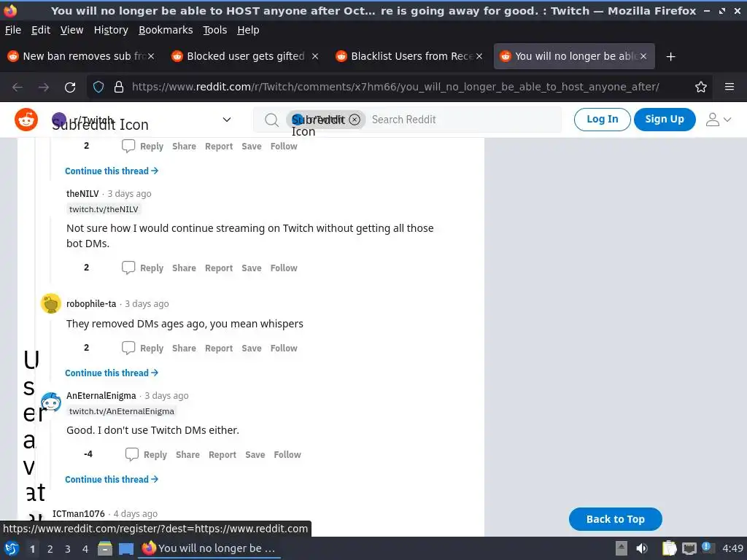Click the Firefox window taskbar entry
This screenshot has height=560, width=747.
point(209,548)
